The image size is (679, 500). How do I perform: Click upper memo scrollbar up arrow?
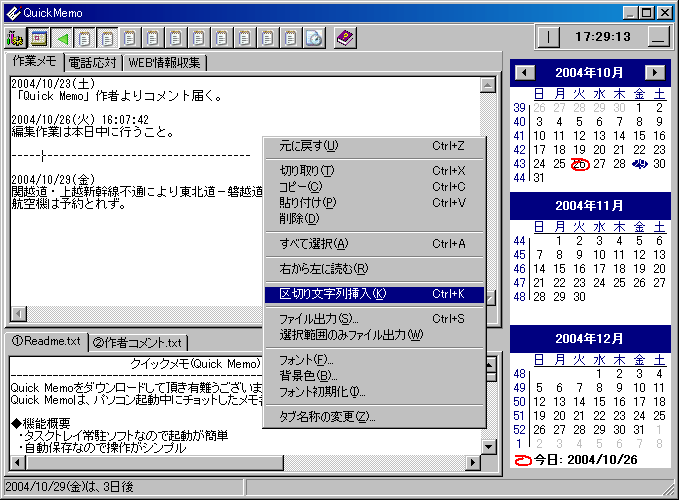tap(488, 85)
